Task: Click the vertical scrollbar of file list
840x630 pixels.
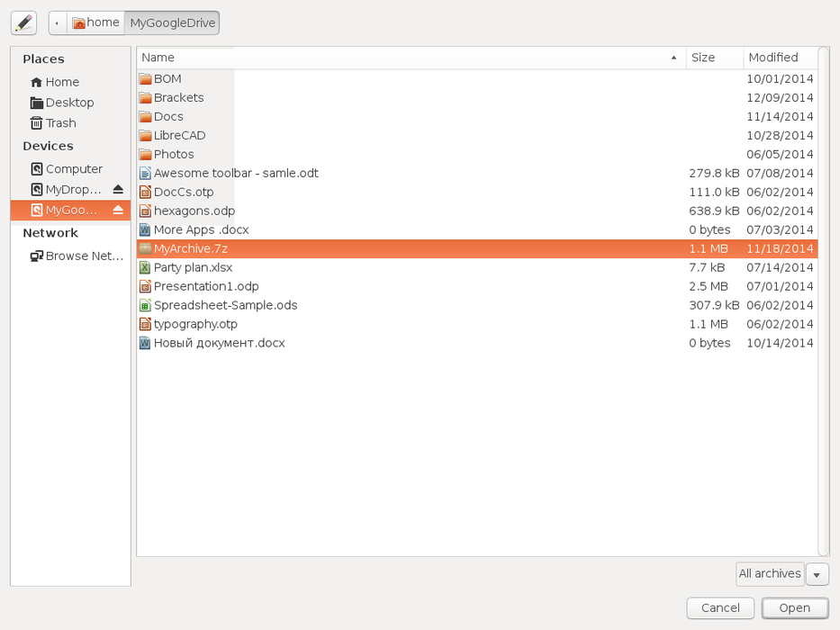Action: (x=823, y=301)
